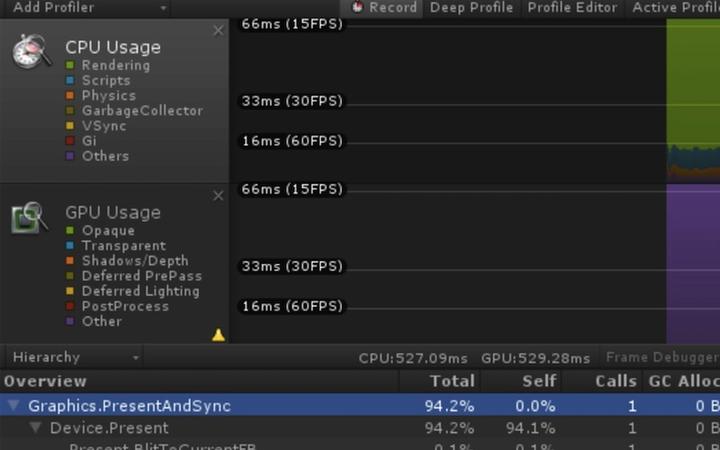Toggle the Rendering color swatch in CPU Usage

click(70, 65)
